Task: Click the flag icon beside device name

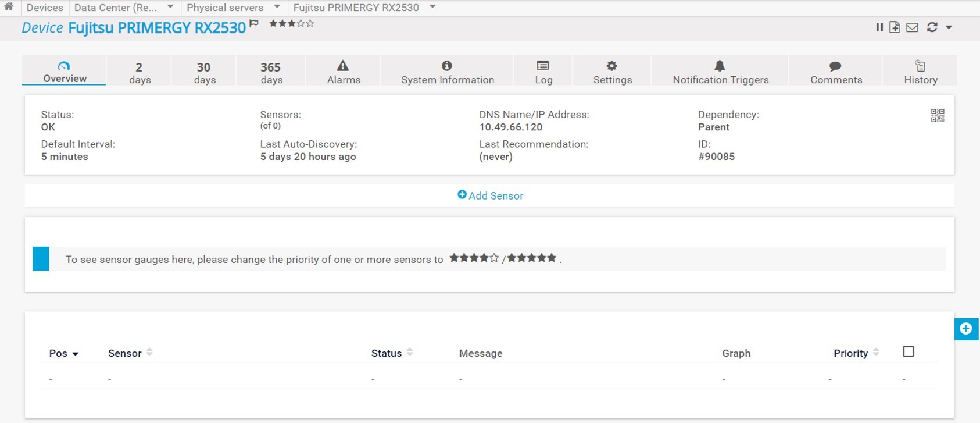Action: point(254,23)
